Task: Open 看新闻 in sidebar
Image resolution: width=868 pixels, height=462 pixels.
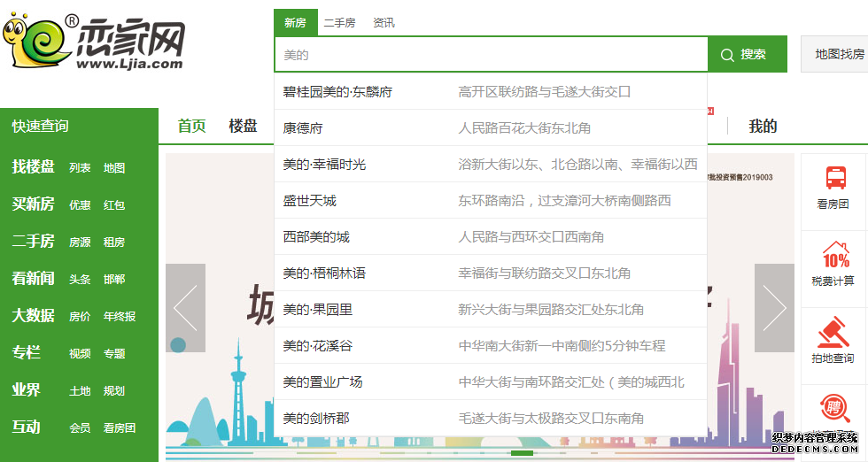Action: tap(34, 278)
